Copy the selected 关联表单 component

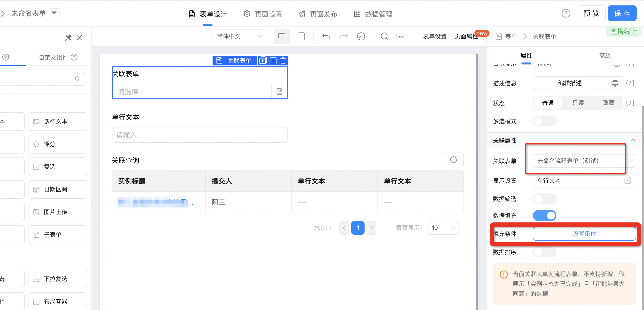[x=263, y=61]
